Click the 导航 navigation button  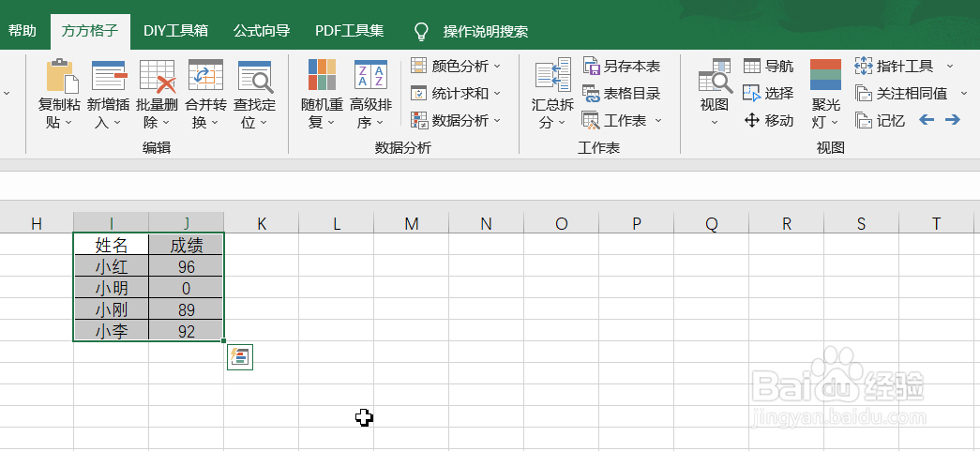pos(769,66)
